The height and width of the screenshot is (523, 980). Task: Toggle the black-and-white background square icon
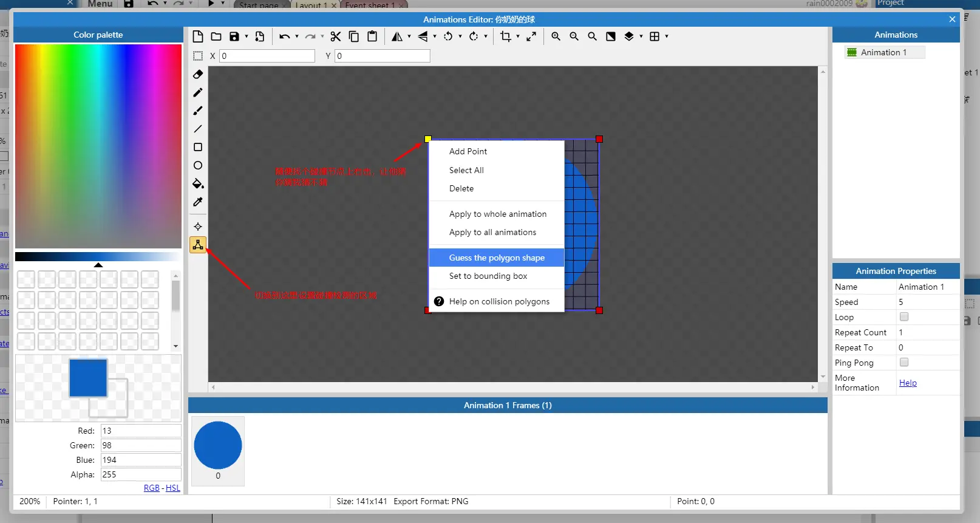(x=611, y=36)
